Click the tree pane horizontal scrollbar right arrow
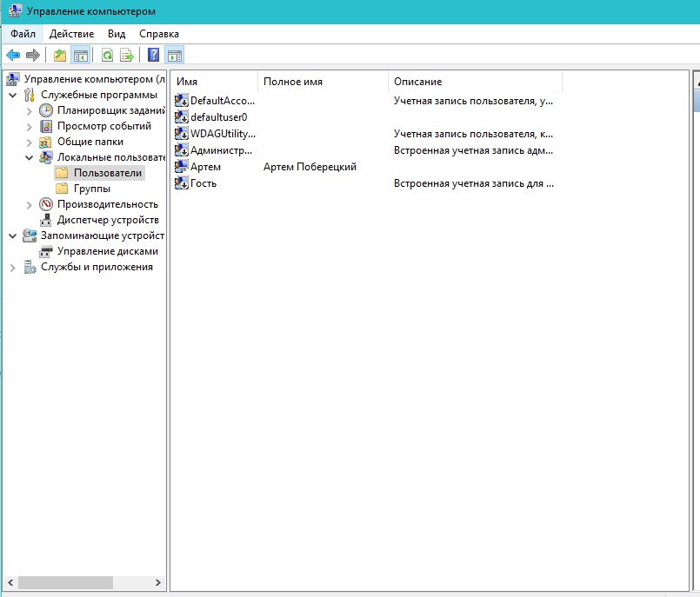This screenshot has height=597, width=700. click(x=158, y=583)
